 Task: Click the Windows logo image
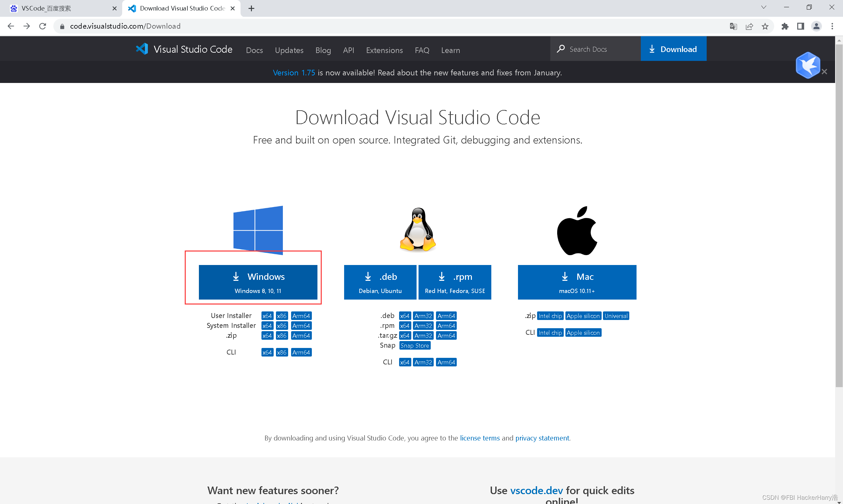pos(258,230)
